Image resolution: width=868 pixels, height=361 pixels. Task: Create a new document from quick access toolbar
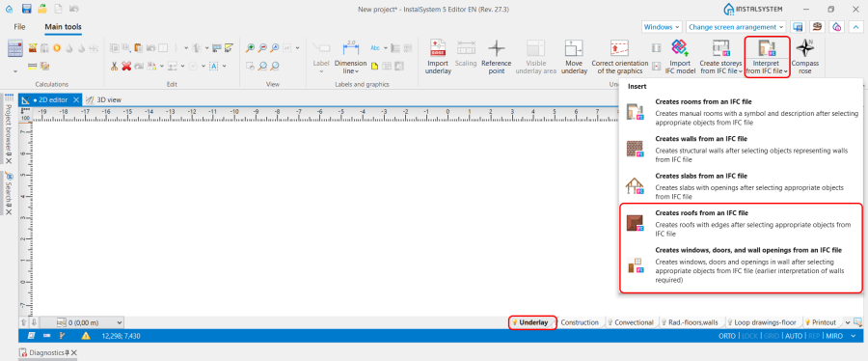coord(58,10)
